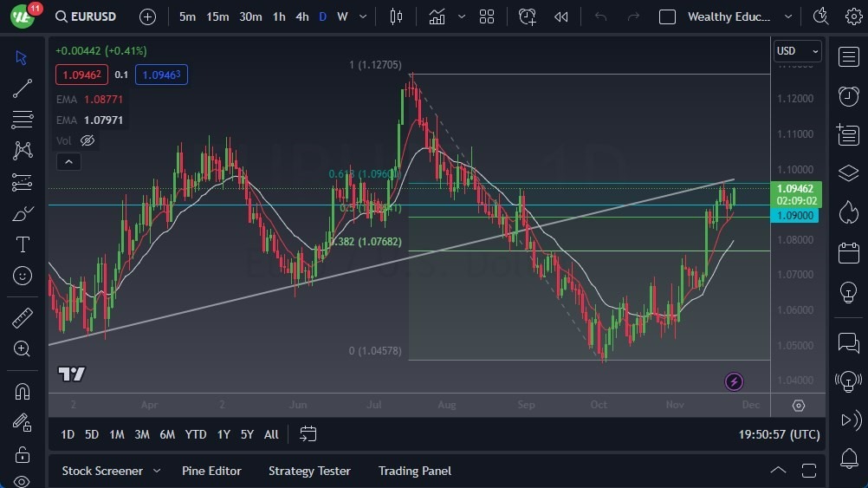Redo the chart action
Viewport: 868px width, 488px height.
pos(633,16)
